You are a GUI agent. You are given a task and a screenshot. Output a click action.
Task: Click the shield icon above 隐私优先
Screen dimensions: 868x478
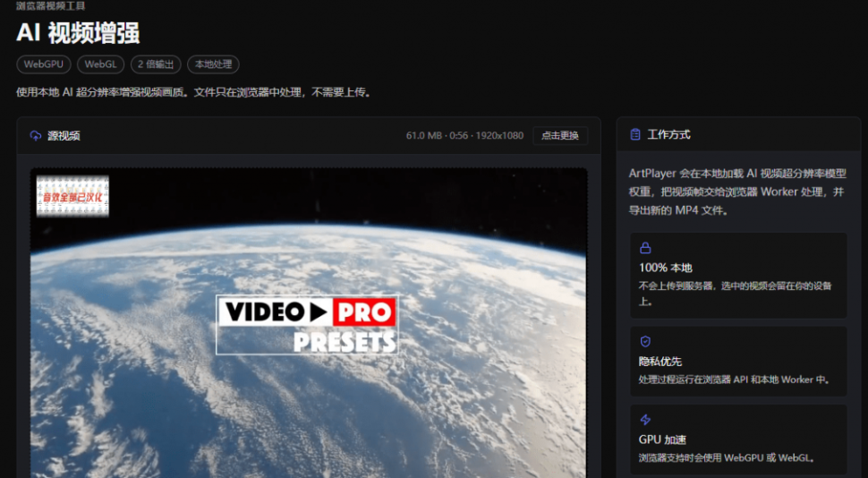click(x=645, y=341)
